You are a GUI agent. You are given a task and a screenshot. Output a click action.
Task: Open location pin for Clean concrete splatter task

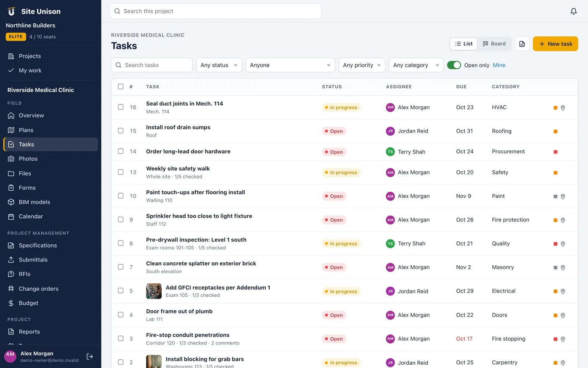(563, 268)
